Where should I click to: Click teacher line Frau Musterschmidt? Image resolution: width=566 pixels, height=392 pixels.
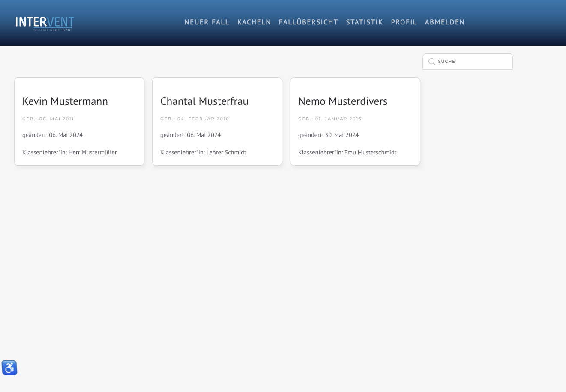pyautogui.click(x=347, y=152)
